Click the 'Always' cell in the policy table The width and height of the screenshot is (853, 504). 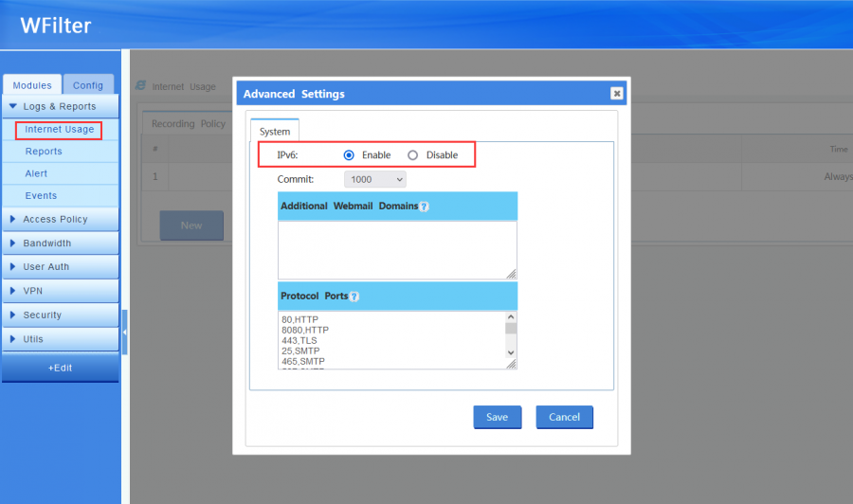pos(838,177)
